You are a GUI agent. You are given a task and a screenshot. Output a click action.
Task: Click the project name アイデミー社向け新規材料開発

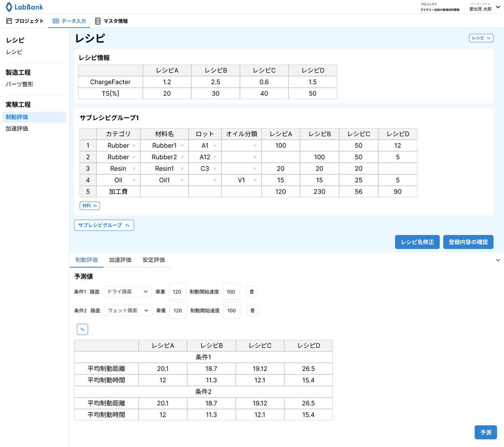click(x=440, y=10)
